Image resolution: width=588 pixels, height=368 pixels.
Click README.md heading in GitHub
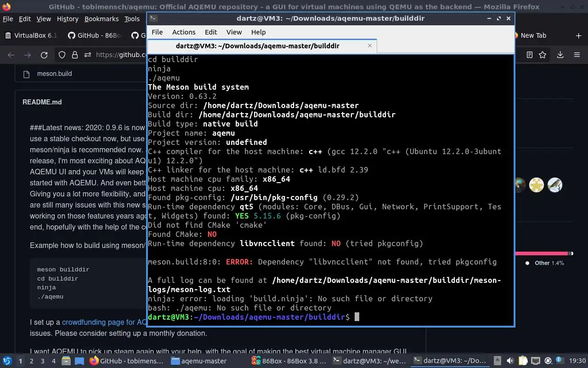pos(42,102)
